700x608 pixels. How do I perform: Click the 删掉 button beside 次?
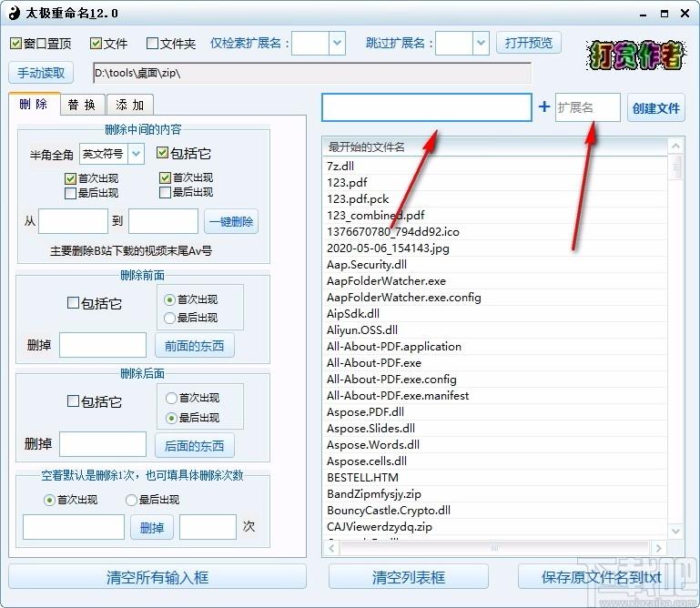click(152, 528)
